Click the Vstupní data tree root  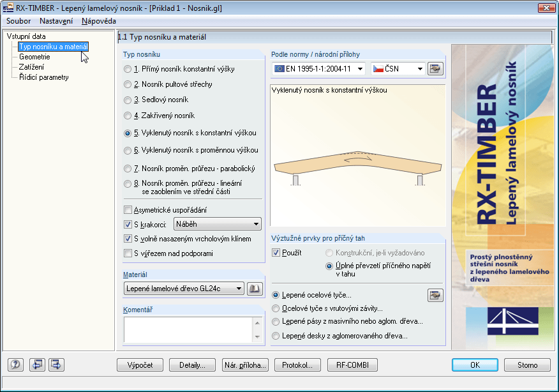click(x=26, y=36)
